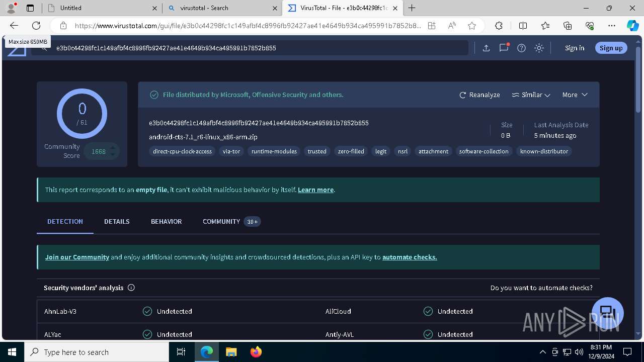Image resolution: width=644 pixels, height=362 pixels.
Task: Click the Sign up button
Action: pyautogui.click(x=611, y=48)
